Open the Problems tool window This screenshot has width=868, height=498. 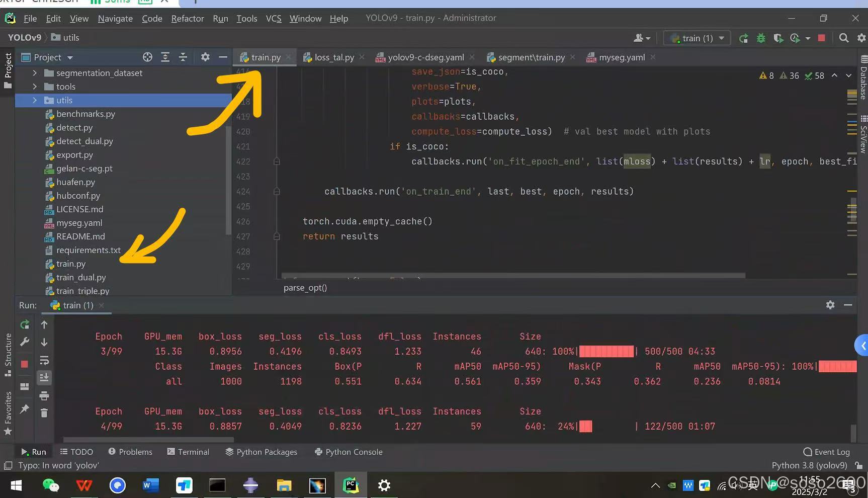tap(130, 452)
